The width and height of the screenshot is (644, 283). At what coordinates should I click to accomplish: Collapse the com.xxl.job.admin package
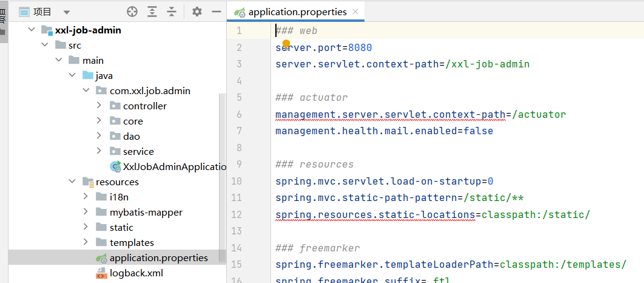[x=86, y=91]
